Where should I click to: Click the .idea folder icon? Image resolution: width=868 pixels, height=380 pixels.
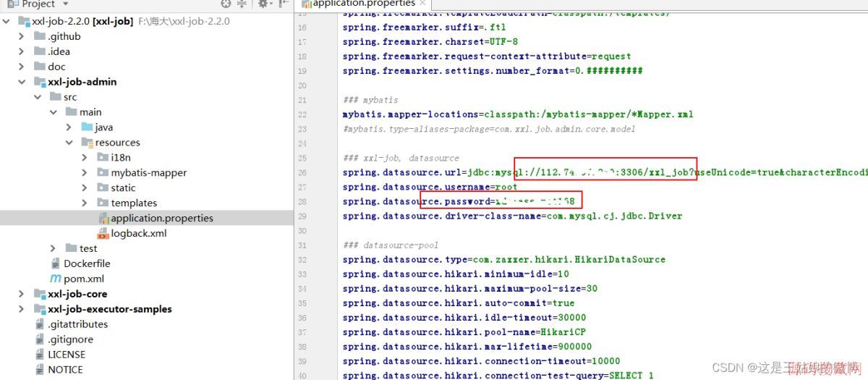(x=40, y=51)
